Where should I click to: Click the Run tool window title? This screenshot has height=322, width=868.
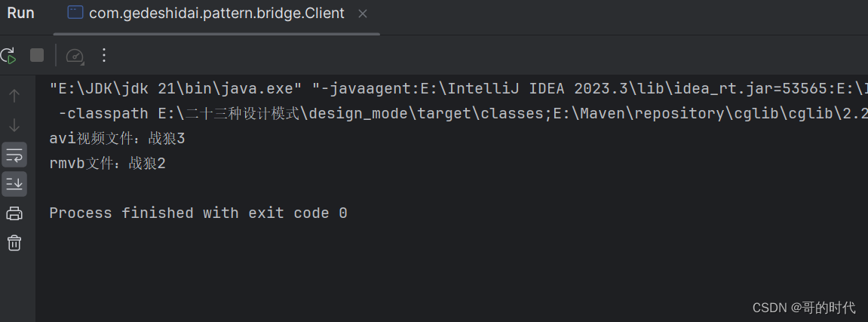pos(20,14)
